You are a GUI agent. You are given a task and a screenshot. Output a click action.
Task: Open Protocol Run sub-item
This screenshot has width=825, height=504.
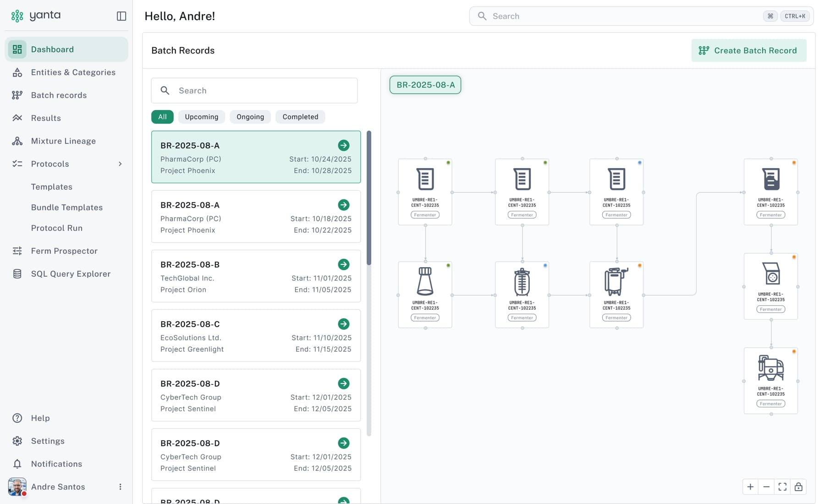(x=57, y=228)
